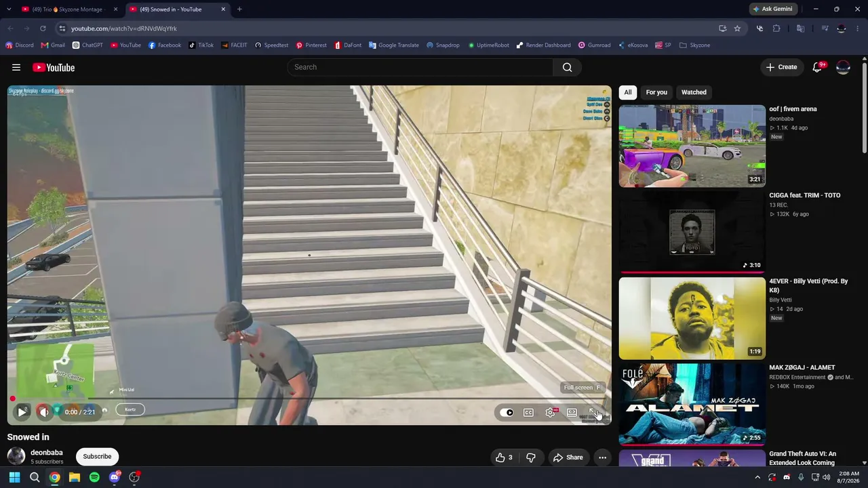Open video player settings gear
This screenshot has width=868, height=488.
click(550, 412)
